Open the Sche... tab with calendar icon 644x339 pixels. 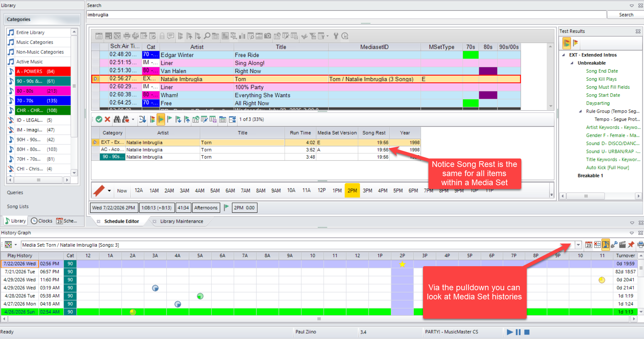pyautogui.click(x=67, y=221)
